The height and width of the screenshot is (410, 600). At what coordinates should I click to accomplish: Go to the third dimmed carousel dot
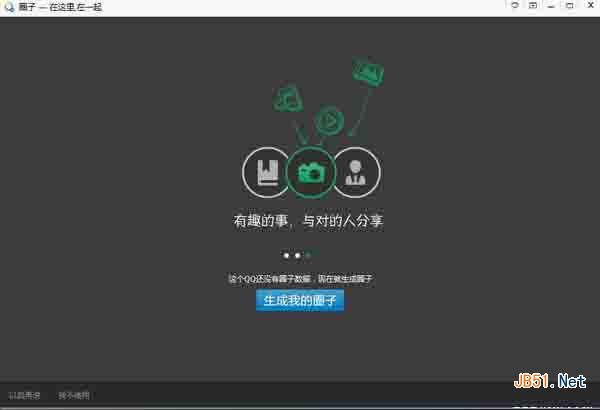pyautogui.click(x=308, y=255)
